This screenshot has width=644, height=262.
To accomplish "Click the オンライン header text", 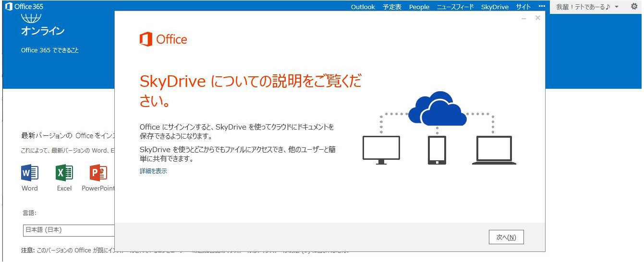I will click(42, 32).
